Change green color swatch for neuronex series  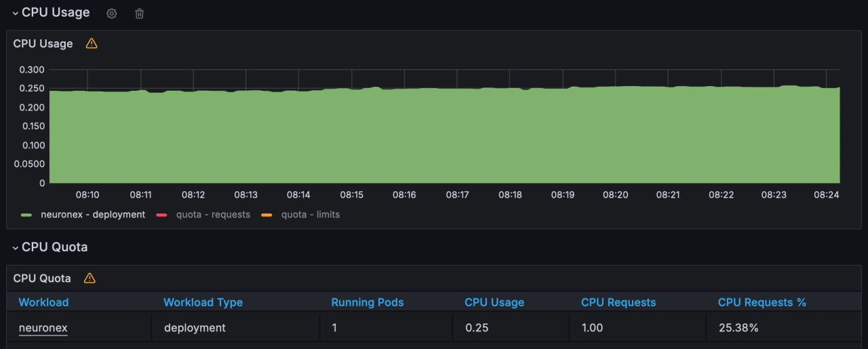pos(26,215)
